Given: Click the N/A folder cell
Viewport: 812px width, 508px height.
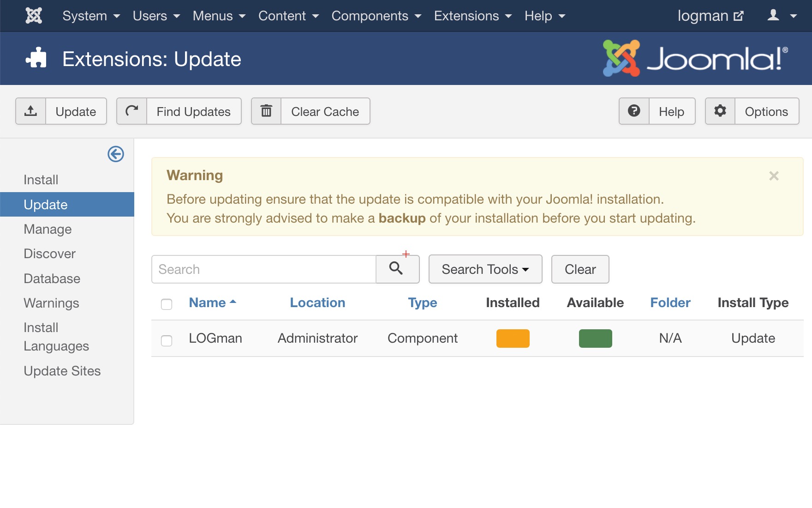Looking at the screenshot, I should coord(670,338).
